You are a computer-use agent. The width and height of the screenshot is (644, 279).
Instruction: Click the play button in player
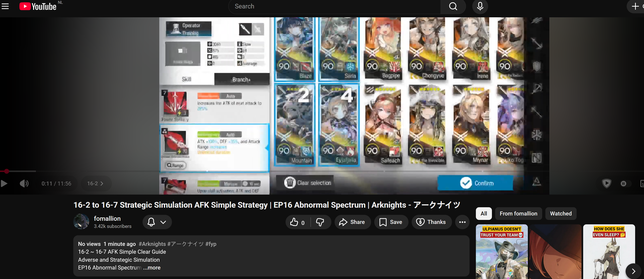(x=4, y=184)
